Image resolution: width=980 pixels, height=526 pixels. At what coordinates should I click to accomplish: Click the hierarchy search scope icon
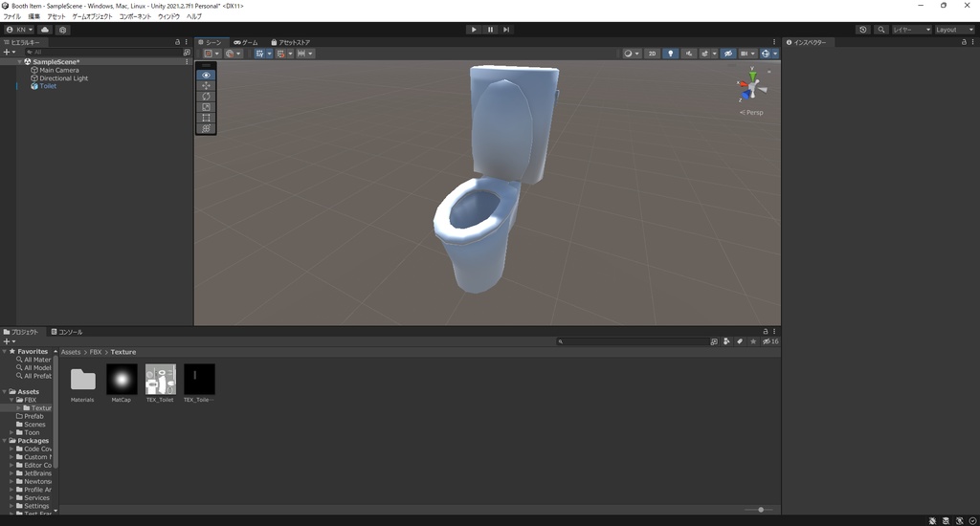pyautogui.click(x=187, y=53)
